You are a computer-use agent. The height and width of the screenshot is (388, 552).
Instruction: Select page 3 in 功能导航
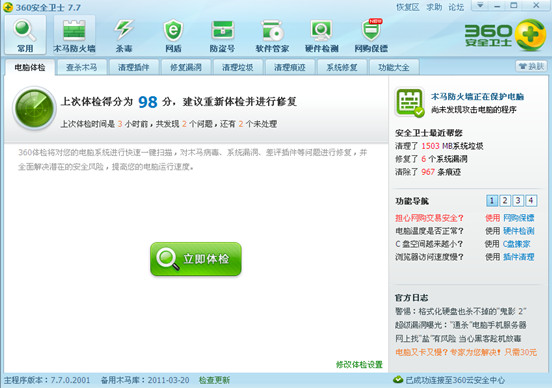click(x=518, y=201)
